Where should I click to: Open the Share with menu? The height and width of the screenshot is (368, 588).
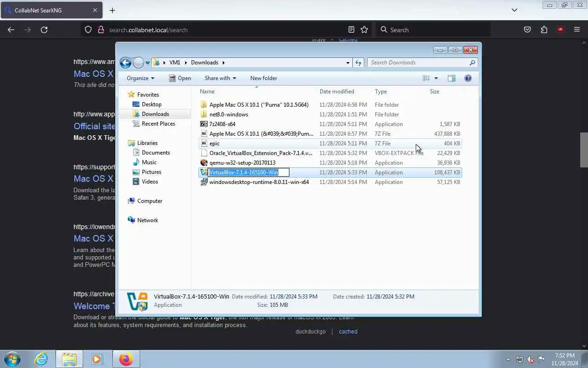[x=220, y=78]
